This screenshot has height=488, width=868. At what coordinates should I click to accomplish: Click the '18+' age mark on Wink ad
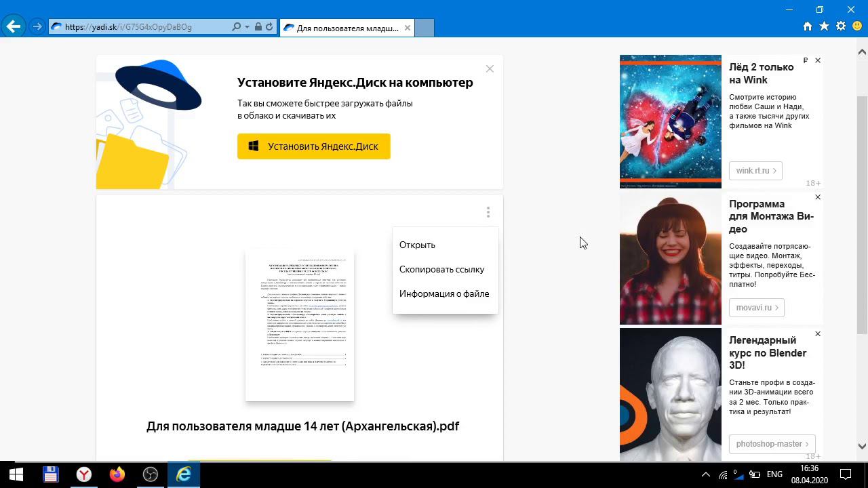(x=813, y=183)
